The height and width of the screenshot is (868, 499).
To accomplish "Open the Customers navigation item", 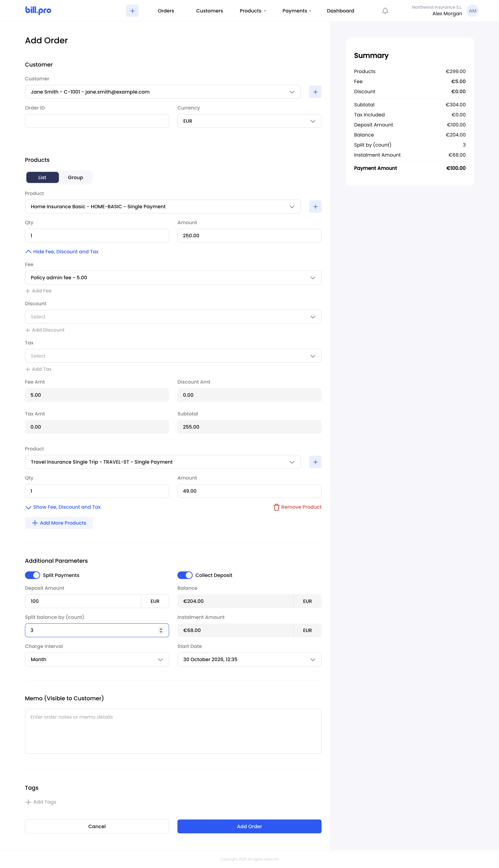I will click(209, 11).
